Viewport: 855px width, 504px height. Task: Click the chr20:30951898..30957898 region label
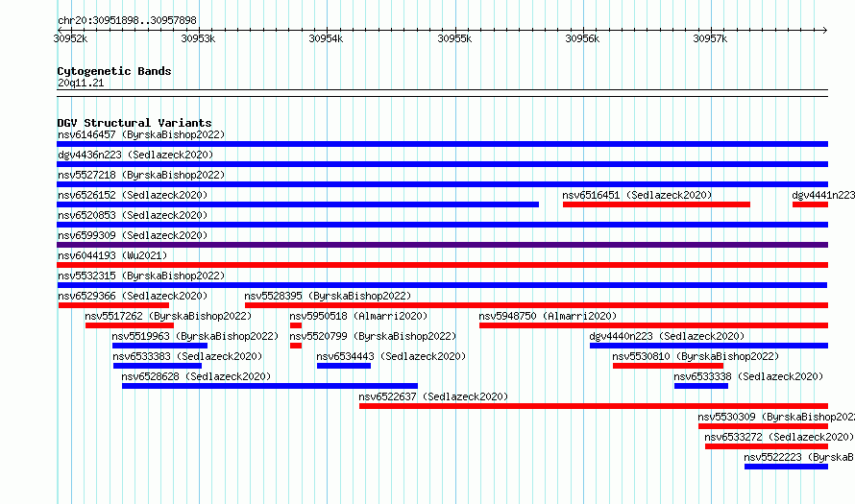coord(127,20)
